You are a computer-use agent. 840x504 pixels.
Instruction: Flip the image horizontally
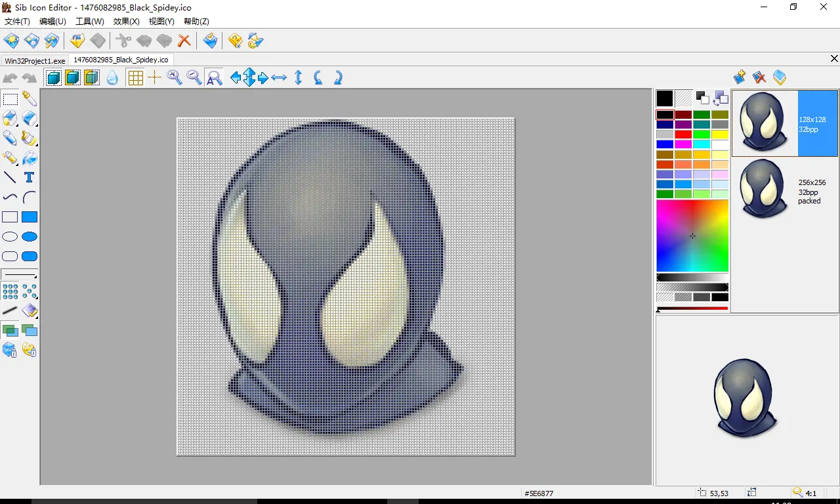pos(279,78)
